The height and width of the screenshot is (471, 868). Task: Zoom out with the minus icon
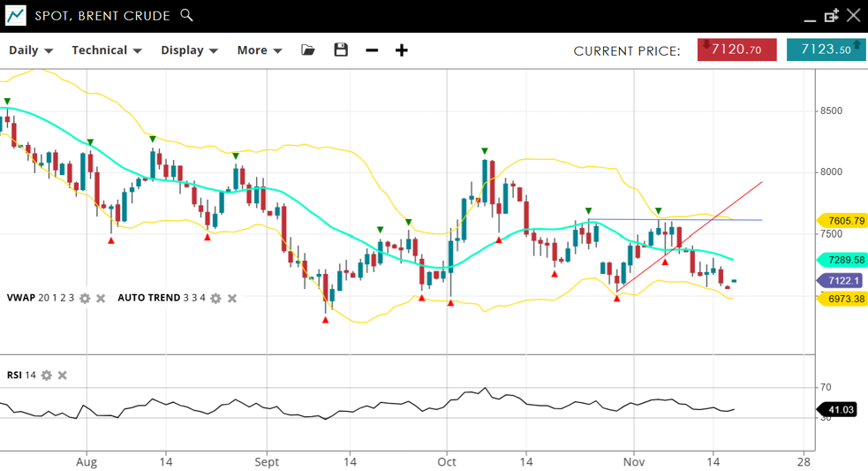tap(372, 50)
